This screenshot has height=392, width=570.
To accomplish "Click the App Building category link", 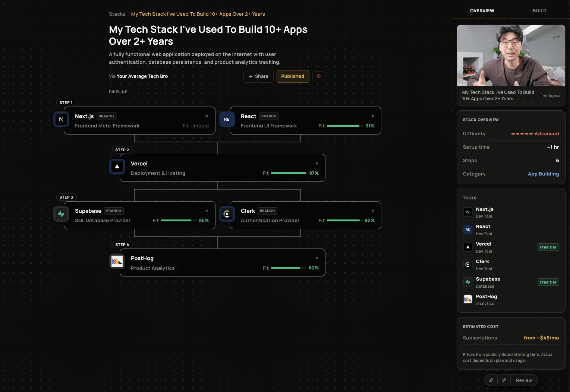I will (x=543, y=174).
